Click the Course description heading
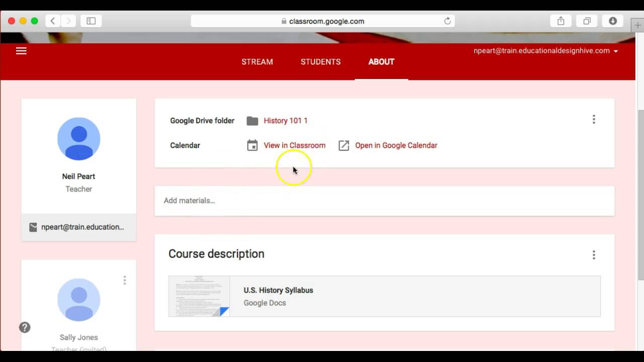This screenshot has height=362, width=644. pos(216,254)
